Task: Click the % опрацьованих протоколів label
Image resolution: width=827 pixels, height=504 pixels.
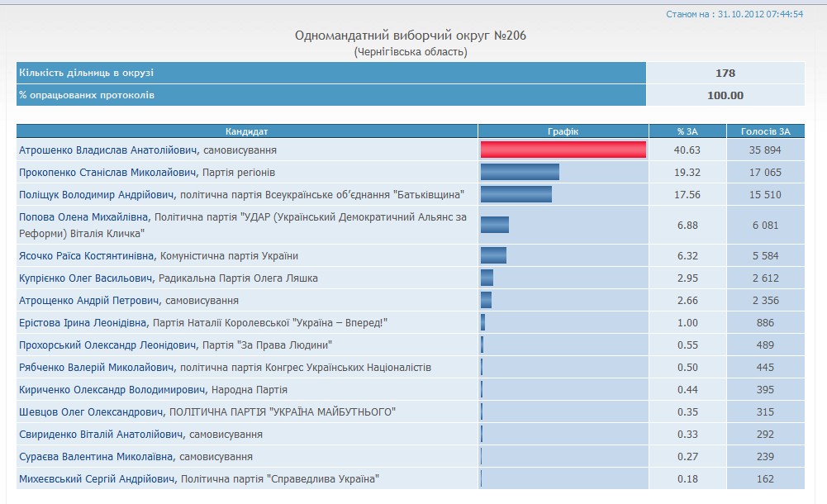Action: coord(87,95)
